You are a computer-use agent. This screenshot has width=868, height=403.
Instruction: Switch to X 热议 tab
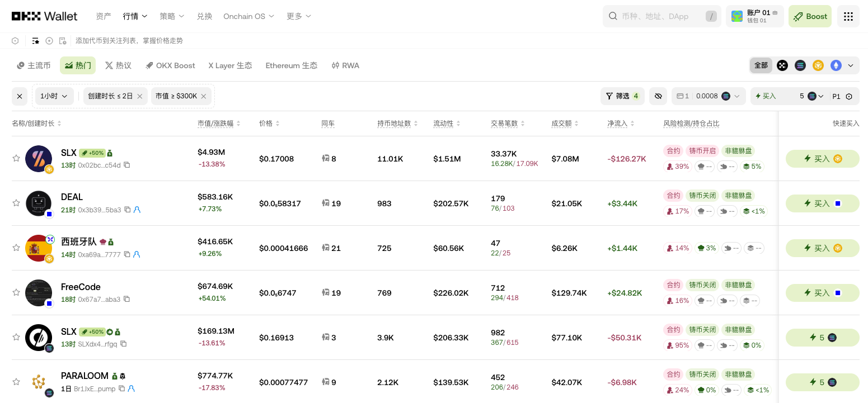click(118, 65)
